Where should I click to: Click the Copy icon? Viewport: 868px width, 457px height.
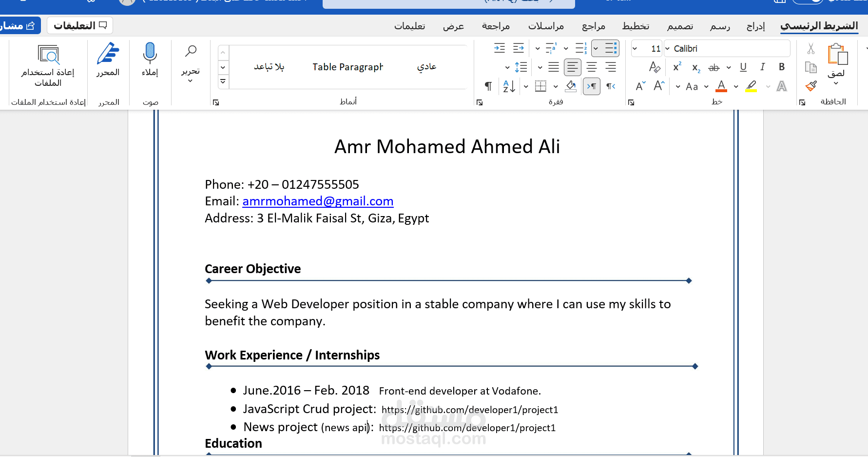click(x=811, y=67)
